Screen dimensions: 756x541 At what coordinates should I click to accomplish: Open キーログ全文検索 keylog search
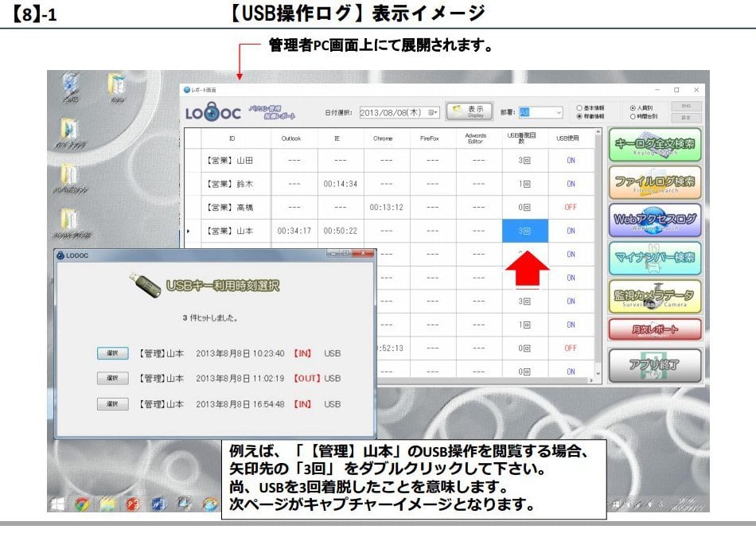pyautogui.click(x=654, y=144)
